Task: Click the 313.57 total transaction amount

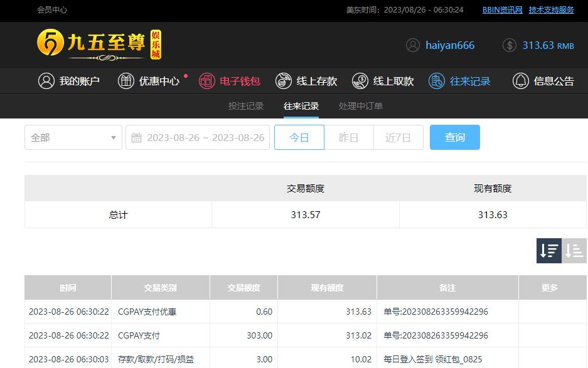Action: (306, 215)
